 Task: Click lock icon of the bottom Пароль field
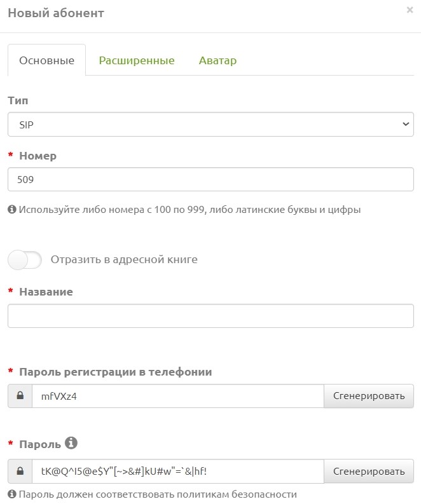[20, 471]
